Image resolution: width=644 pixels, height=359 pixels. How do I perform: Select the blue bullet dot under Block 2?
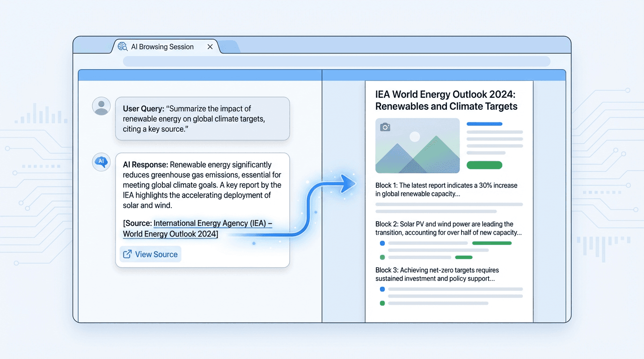click(x=382, y=243)
